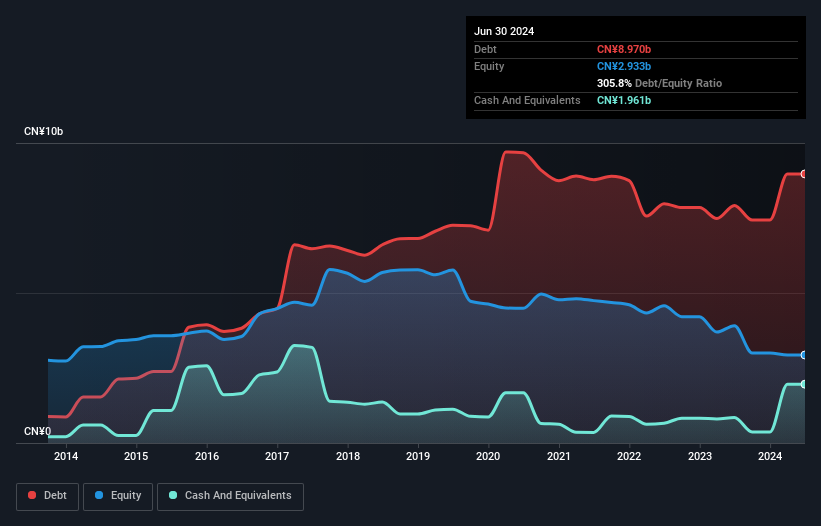Click the Jun 30 2024 tooltip date
Screen dimensions: 821x526
[504, 31]
